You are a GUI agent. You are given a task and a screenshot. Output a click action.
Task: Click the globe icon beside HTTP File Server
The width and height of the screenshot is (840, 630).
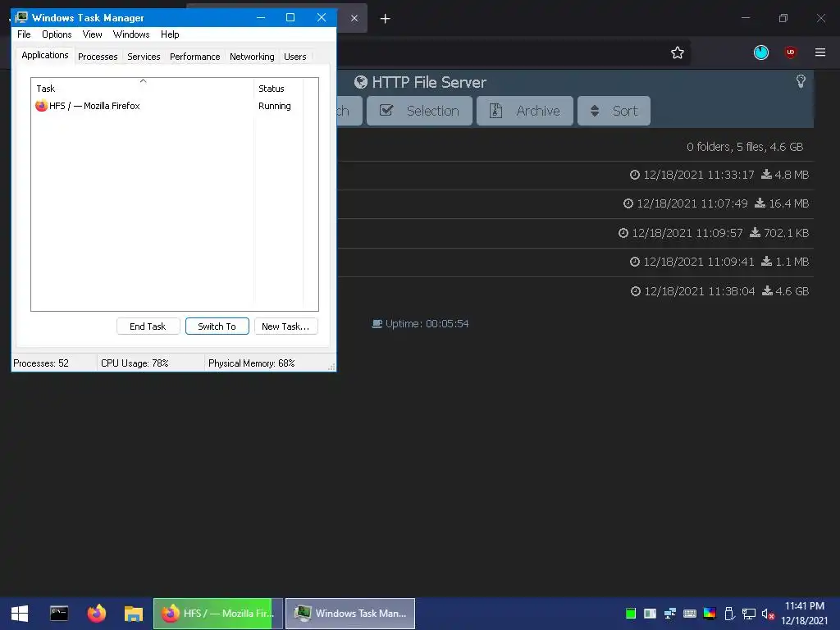pyautogui.click(x=361, y=82)
